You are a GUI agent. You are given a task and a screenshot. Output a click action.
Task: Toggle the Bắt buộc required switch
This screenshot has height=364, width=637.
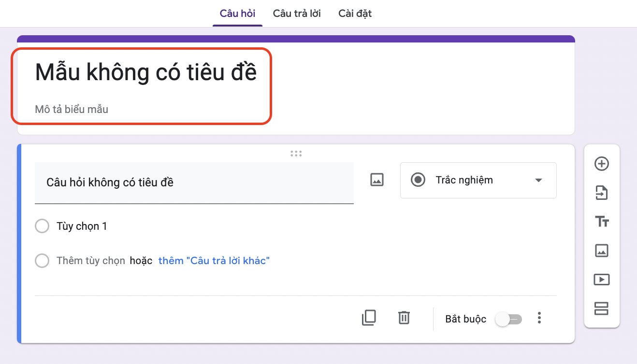click(509, 319)
